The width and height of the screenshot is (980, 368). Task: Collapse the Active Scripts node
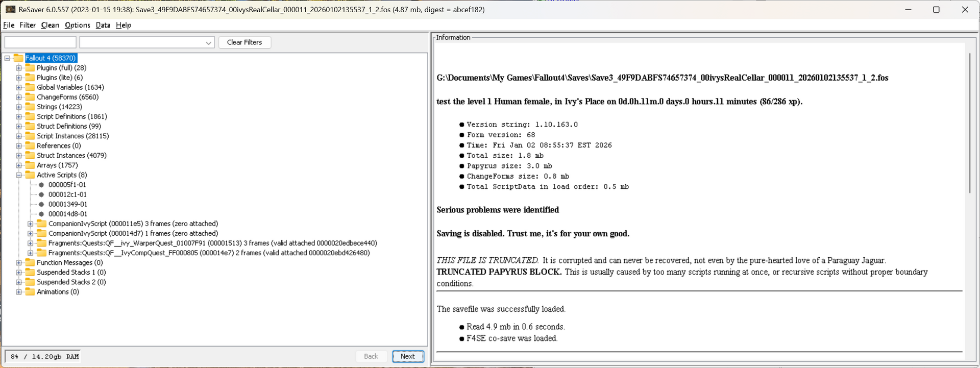19,175
